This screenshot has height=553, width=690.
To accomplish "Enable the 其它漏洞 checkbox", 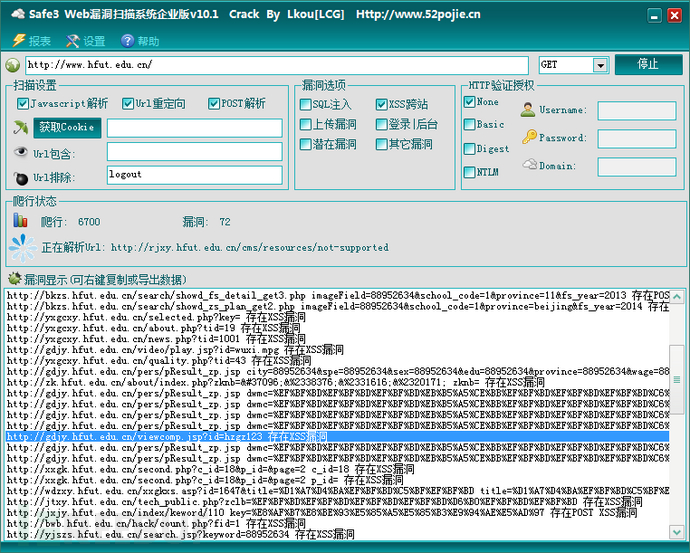I will tap(382, 144).
